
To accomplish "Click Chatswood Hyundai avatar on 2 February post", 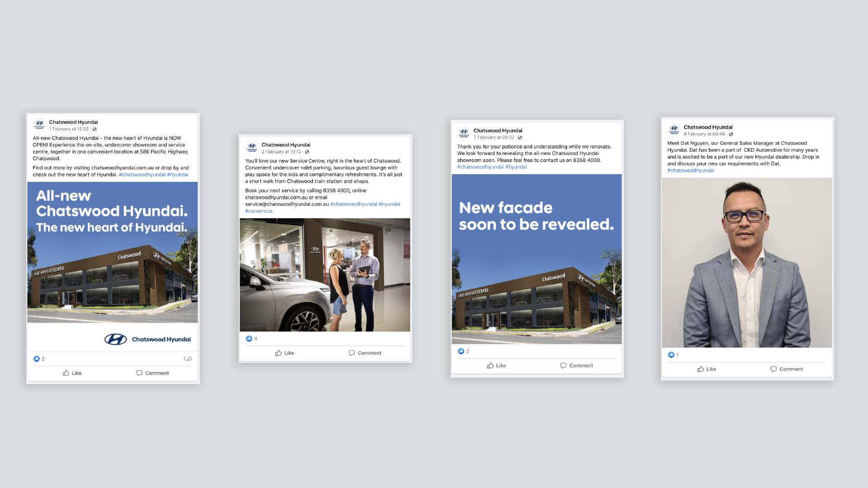I will click(x=252, y=147).
